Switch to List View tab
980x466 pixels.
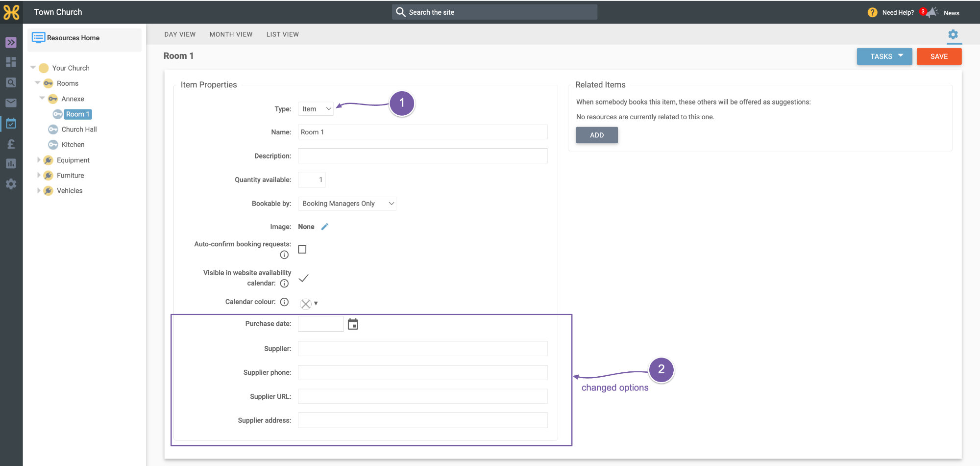point(282,34)
